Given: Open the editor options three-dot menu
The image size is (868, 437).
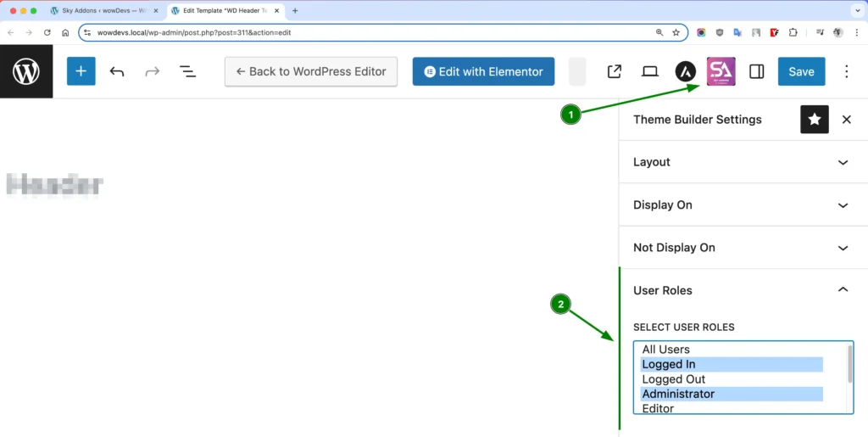Looking at the screenshot, I should click(x=847, y=71).
